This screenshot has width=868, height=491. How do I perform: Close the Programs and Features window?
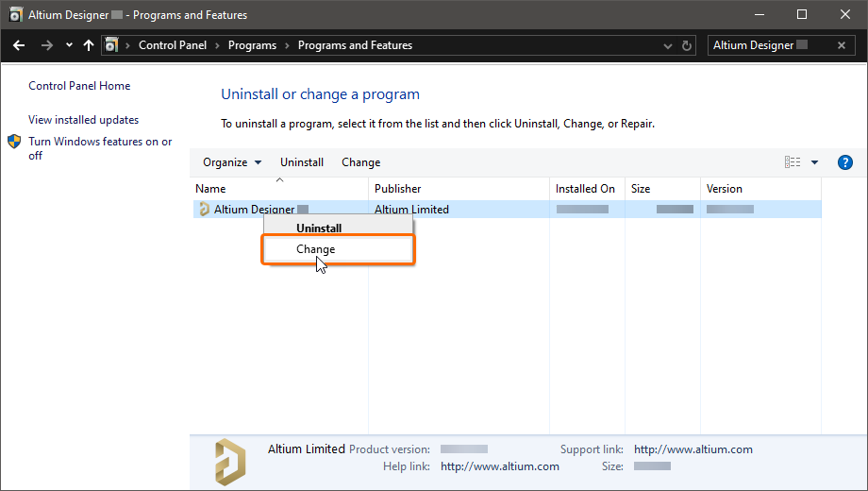click(844, 15)
